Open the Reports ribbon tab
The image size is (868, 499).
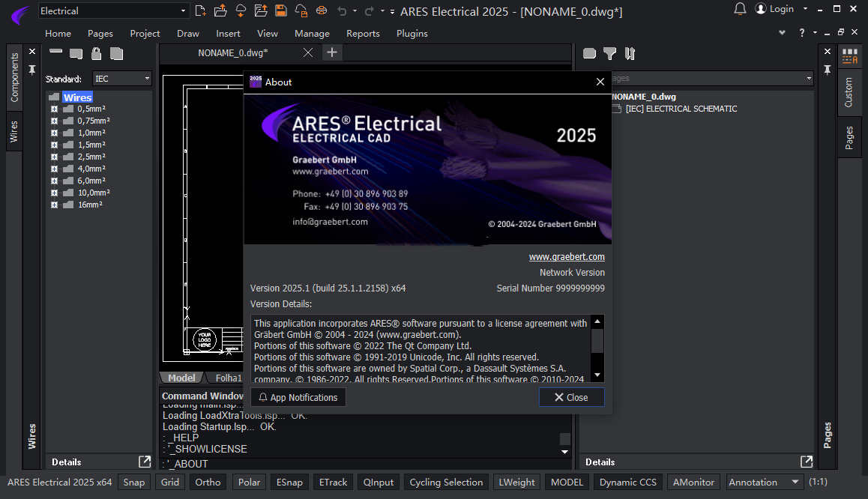point(363,33)
